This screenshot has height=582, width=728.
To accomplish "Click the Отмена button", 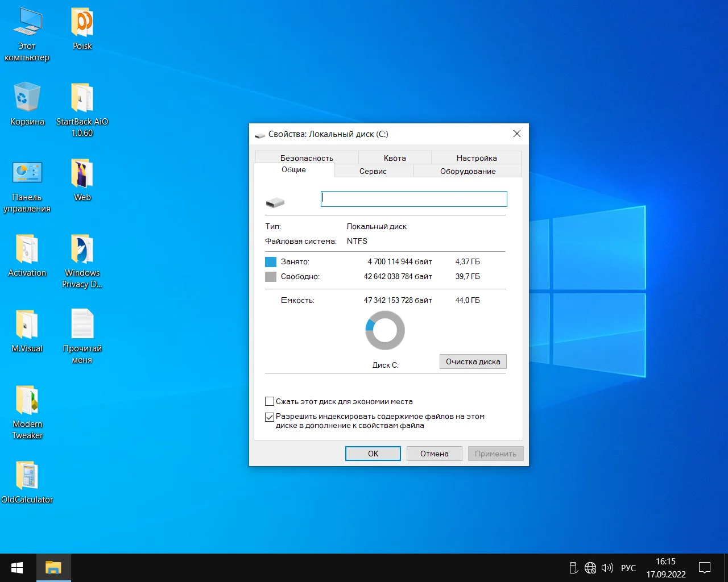I will pos(434,454).
